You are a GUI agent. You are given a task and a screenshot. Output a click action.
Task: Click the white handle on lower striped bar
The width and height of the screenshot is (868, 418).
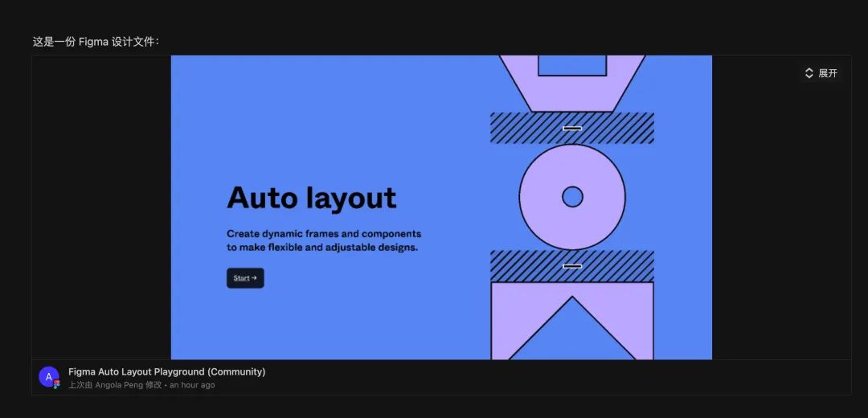click(572, 266)
